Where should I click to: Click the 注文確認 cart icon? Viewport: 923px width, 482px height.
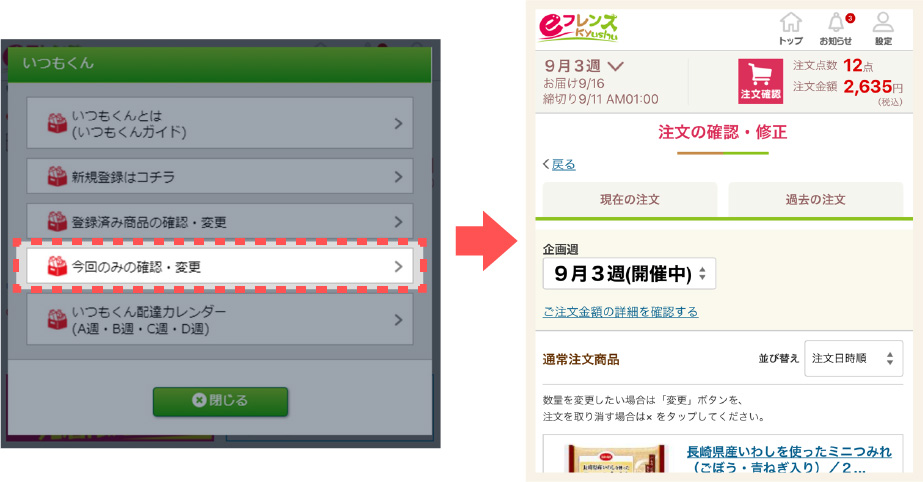[761, 81]
